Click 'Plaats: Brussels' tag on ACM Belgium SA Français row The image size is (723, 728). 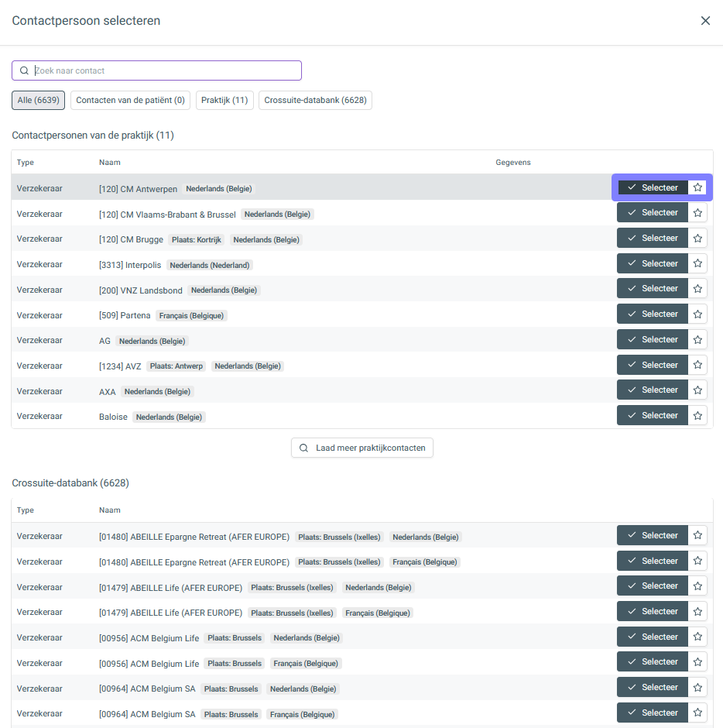[x=231, y=715]
